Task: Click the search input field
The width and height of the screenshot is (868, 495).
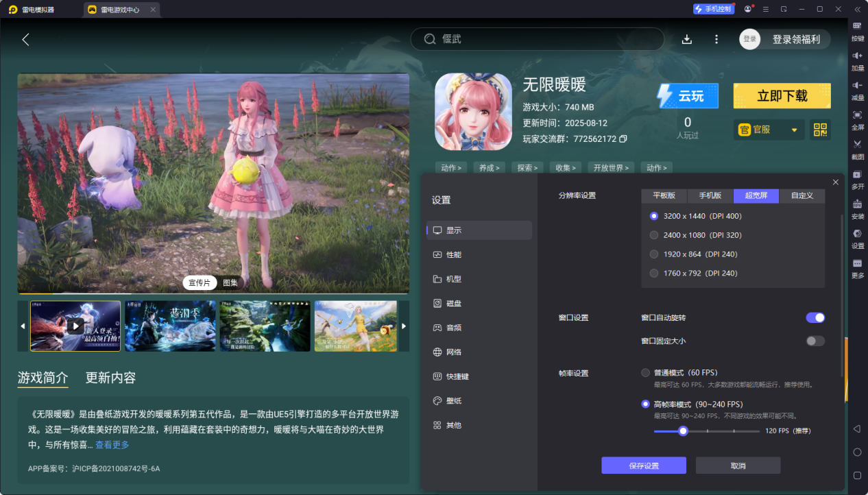Action: [537, 39]
